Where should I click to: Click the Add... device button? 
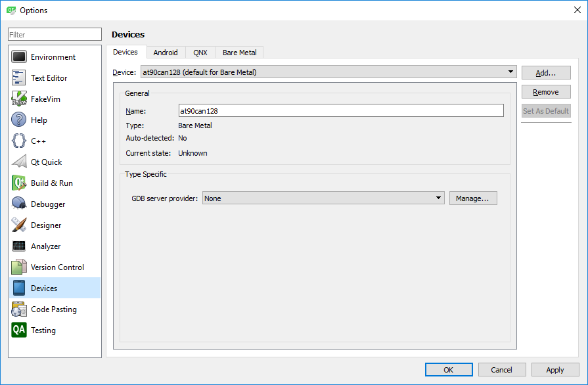545,73
